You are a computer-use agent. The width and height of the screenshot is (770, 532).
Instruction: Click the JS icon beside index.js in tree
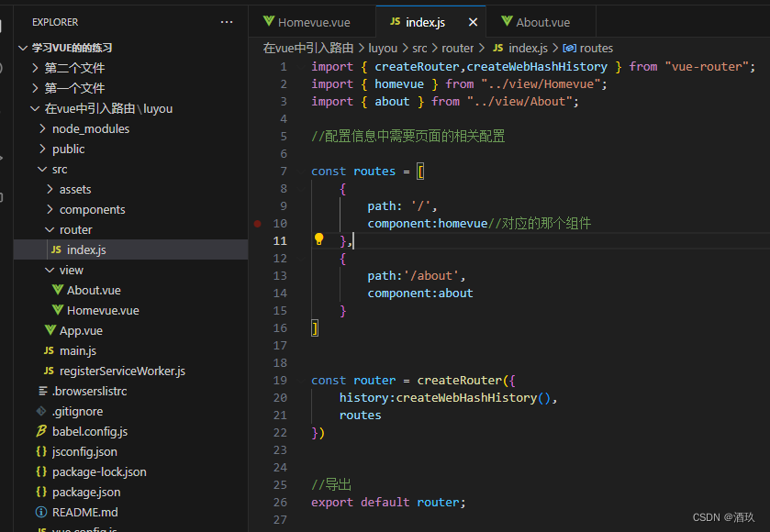[56, 249]
